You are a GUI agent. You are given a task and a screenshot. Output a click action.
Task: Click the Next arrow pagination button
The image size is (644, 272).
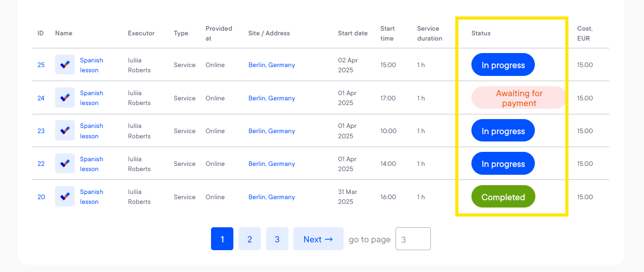[318, 239]
